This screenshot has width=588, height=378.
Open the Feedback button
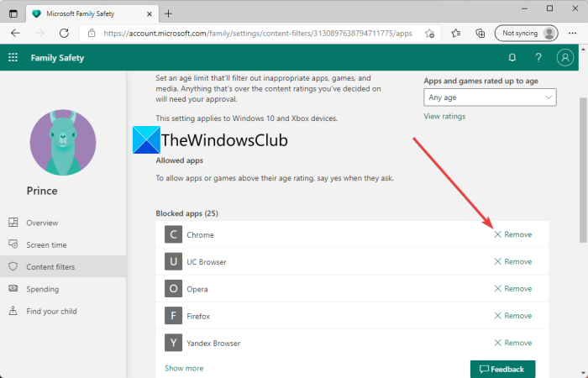coord(502,369)
